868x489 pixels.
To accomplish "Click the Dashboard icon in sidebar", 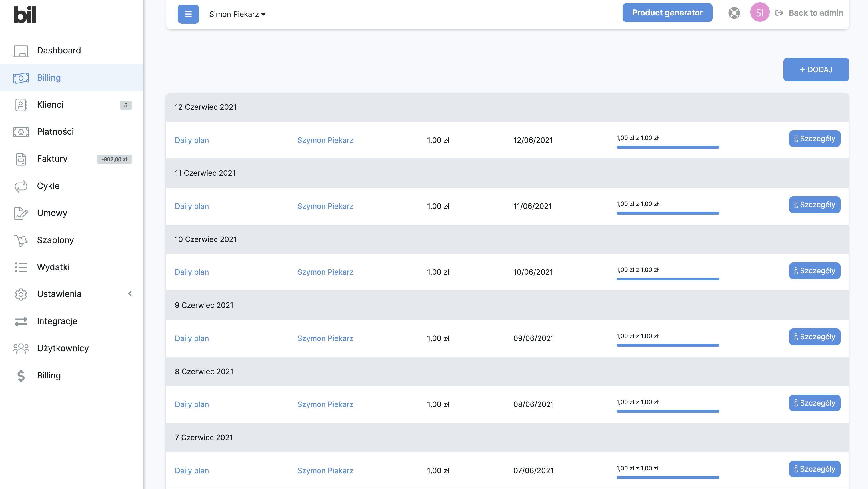I will tap(21, 51).
